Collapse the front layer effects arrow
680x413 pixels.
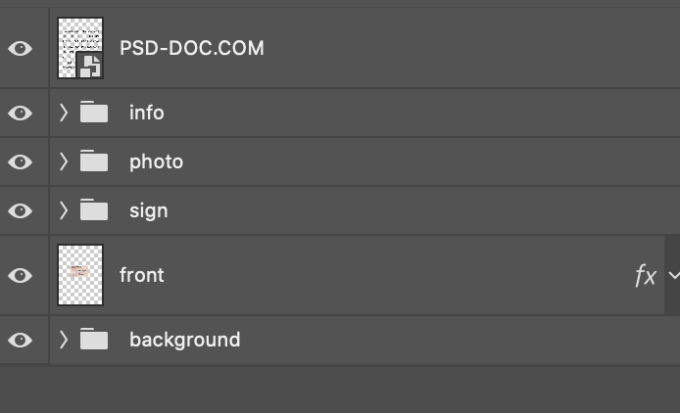(672, 276)
